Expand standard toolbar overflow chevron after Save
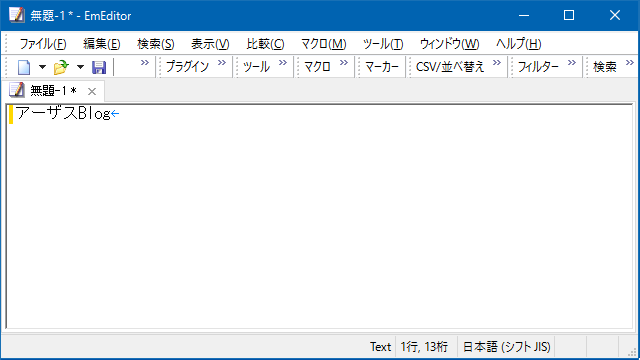The image size is (640, 360). tap(144, 63)
